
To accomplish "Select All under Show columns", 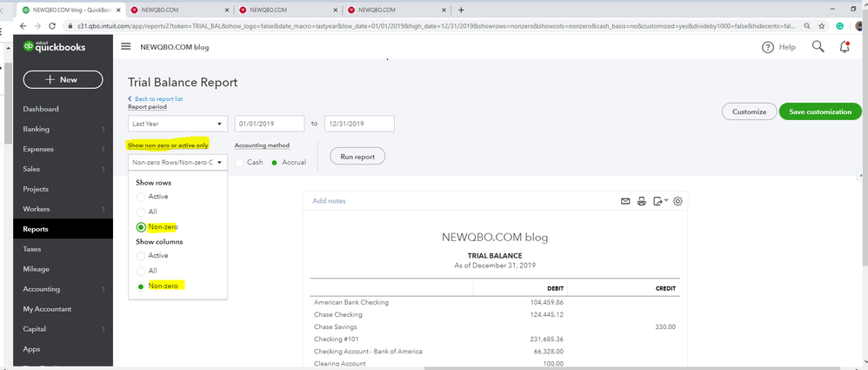I will point(141,271).
